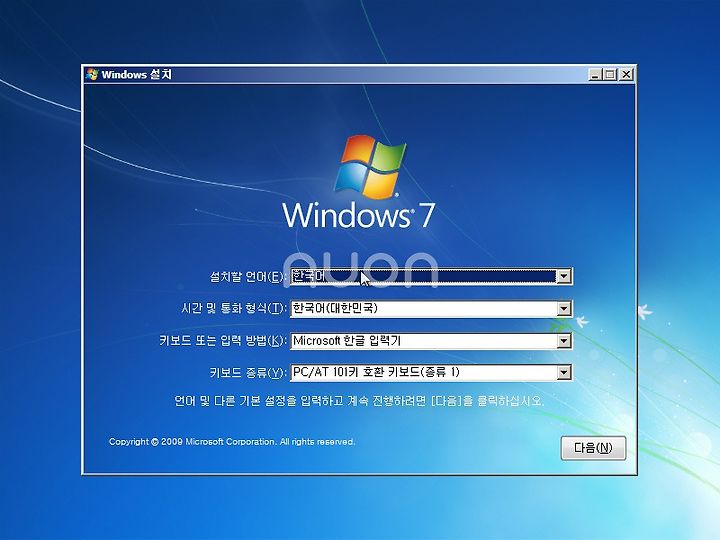This screenshot has width=720, height=540.
Task: Expand the 키보드 또는 입력 방법 dropdown arrow
Action: 563,341
